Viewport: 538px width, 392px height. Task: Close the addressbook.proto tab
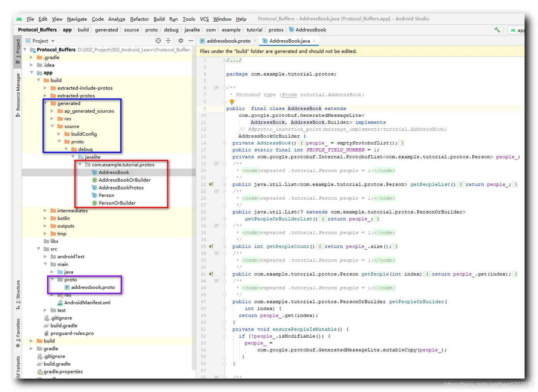point(255,41)
